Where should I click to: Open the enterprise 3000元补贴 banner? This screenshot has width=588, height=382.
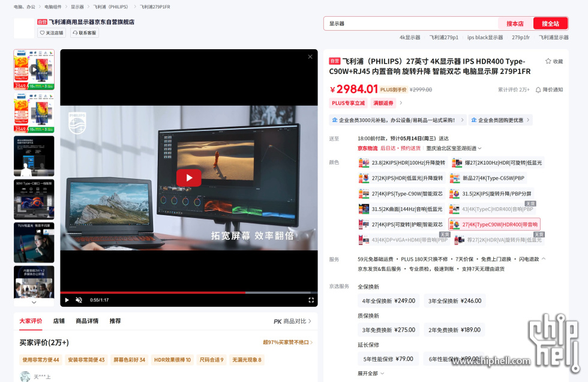(398, 120)
